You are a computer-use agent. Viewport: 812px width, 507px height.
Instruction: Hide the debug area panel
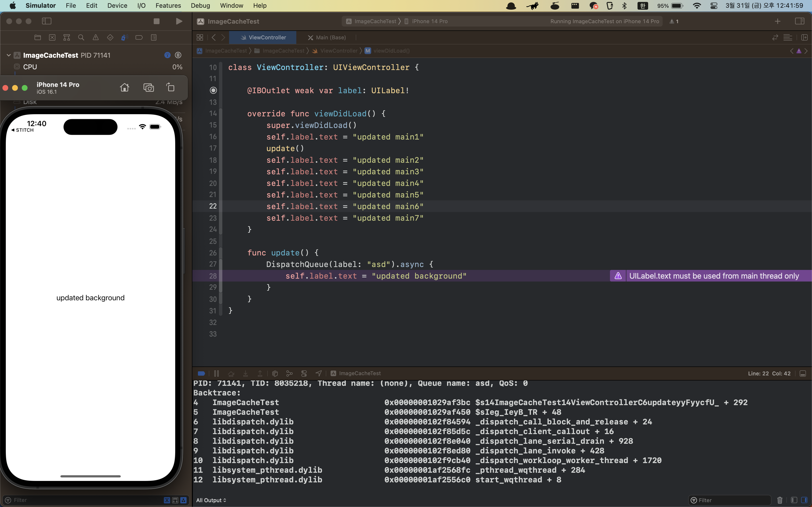click(803, 373)
